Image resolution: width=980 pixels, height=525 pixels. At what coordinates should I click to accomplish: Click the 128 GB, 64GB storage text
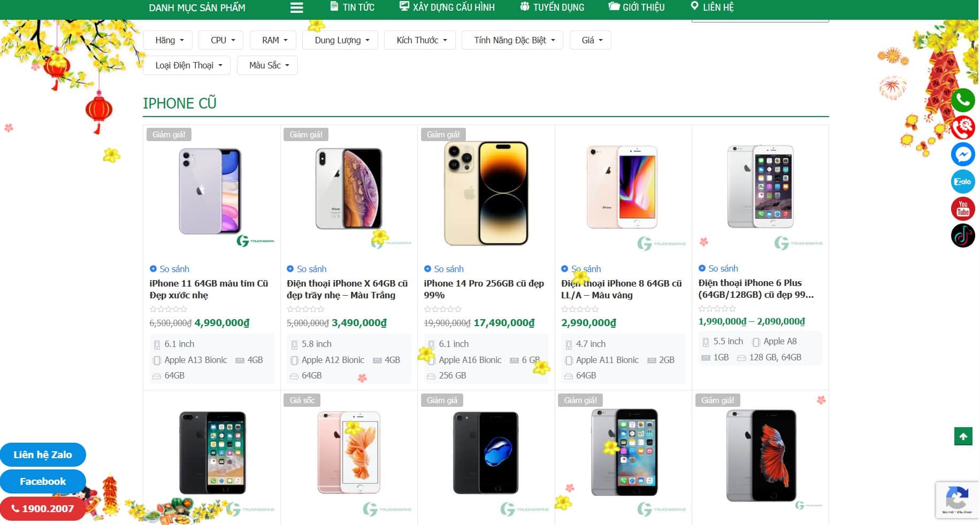[775, 357]
